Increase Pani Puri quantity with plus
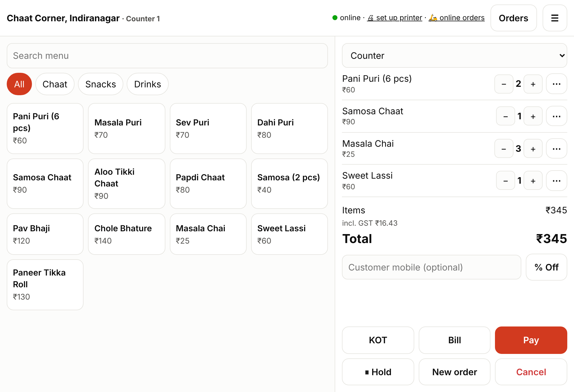574x392 pixels. point(533,84)
